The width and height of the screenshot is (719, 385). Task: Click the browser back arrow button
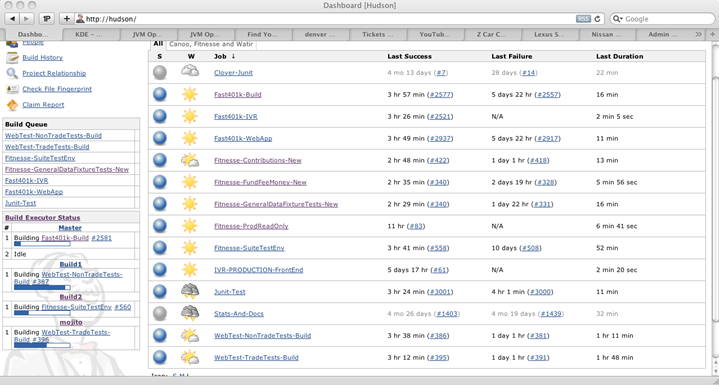click(11, 19)
